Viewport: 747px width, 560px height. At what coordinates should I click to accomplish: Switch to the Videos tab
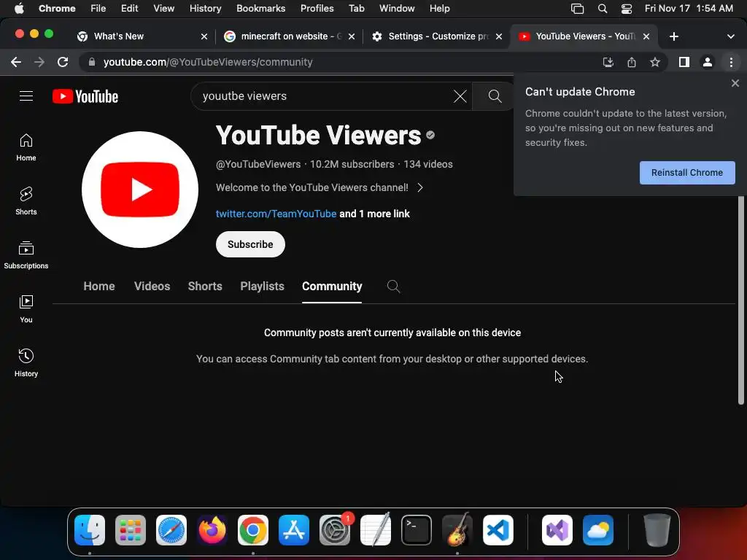point(152,286)
